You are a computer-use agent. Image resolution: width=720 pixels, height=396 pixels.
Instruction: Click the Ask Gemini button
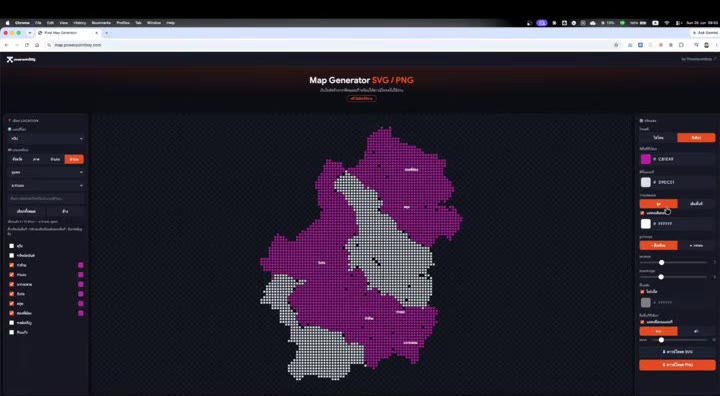click(x=705, y=33)
